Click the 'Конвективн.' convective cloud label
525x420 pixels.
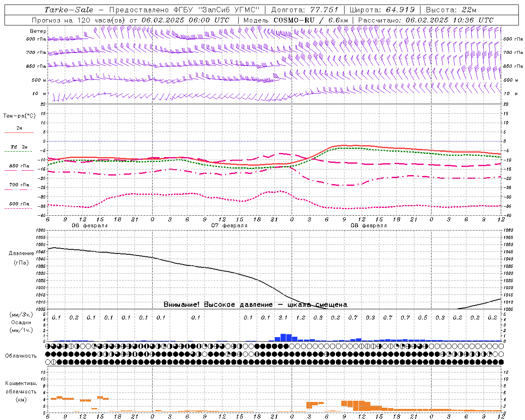(21, 383)
